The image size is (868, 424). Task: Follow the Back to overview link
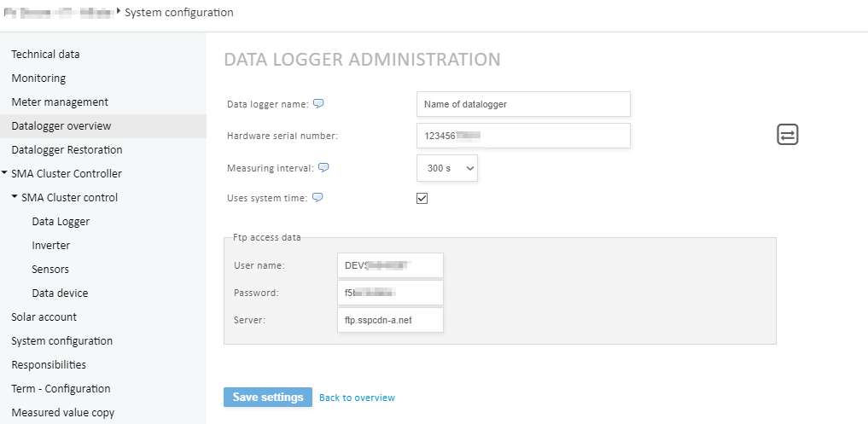pos(357,398)
